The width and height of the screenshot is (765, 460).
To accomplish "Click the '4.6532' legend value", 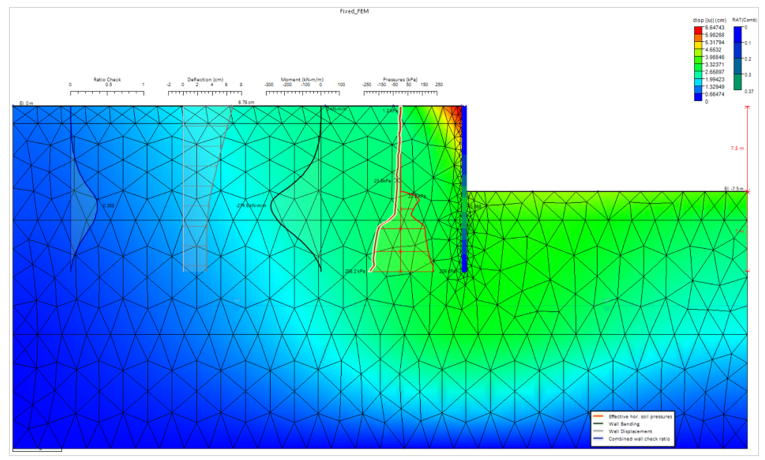I will (x=713, y=50).
